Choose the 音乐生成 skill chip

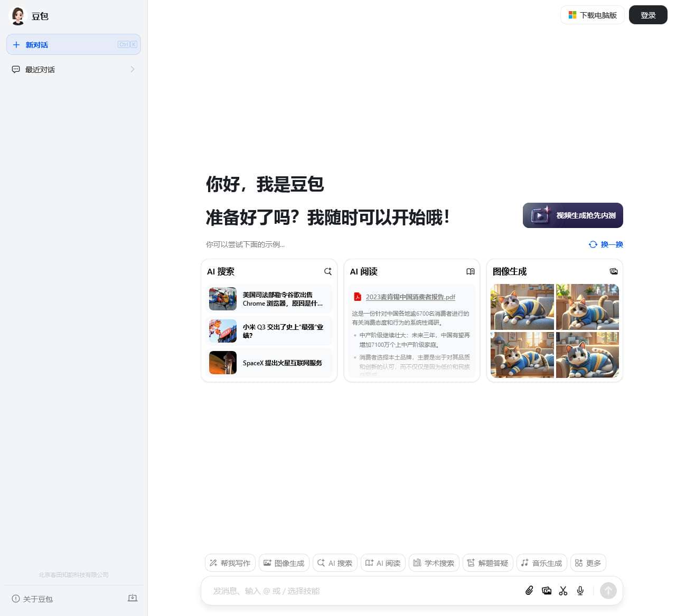[x=542, y=563]
